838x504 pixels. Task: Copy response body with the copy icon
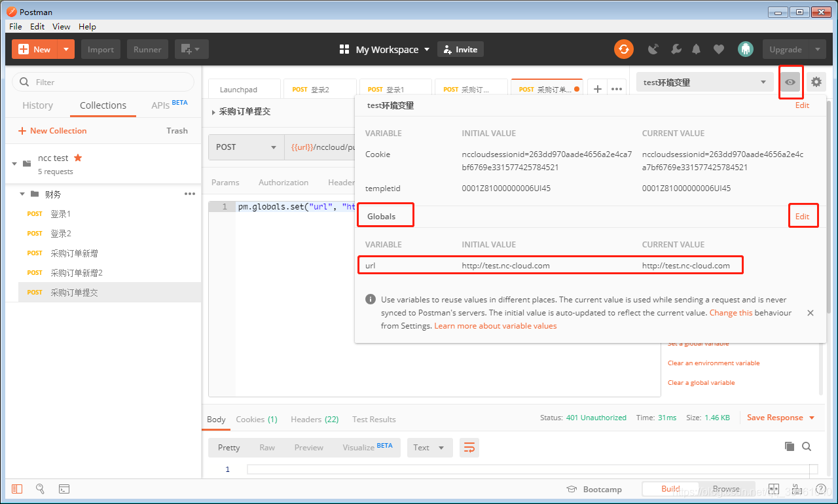(790, 446)
